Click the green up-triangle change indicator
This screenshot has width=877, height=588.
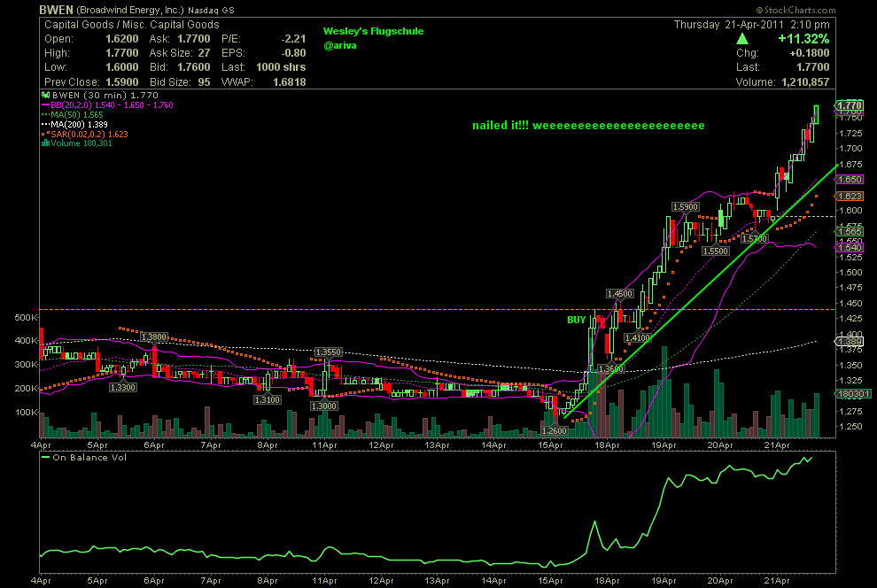[742, 39]
